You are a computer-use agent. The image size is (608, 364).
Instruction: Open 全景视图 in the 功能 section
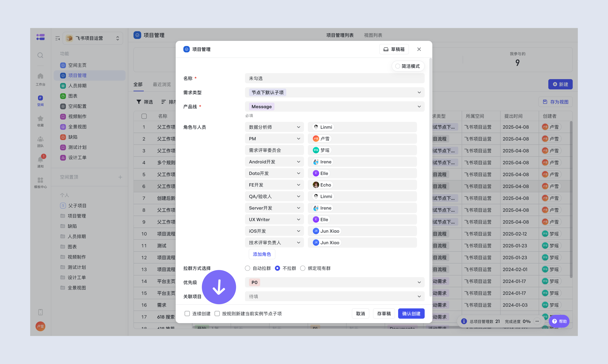pos(90,127)
